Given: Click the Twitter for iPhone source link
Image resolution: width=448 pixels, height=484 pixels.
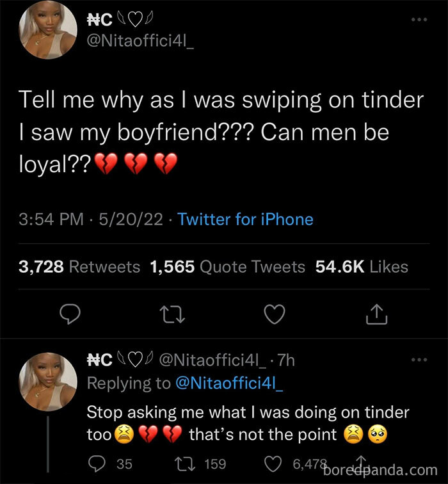Looking at the screenshot, I should click(x=245, y=220).
